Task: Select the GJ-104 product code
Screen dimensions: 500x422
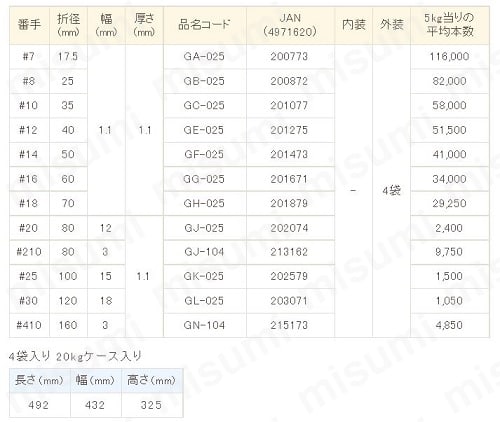Action: [204, 252]
